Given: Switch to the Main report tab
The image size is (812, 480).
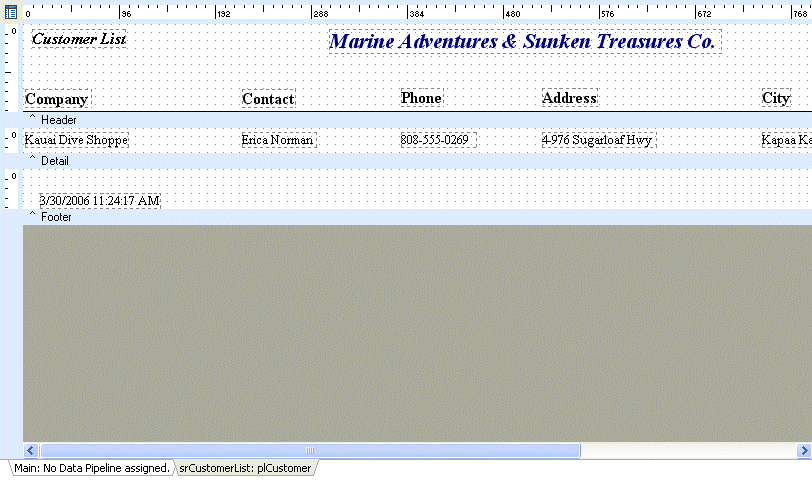Looking at the screenshot, I should [x=92, y=468].
